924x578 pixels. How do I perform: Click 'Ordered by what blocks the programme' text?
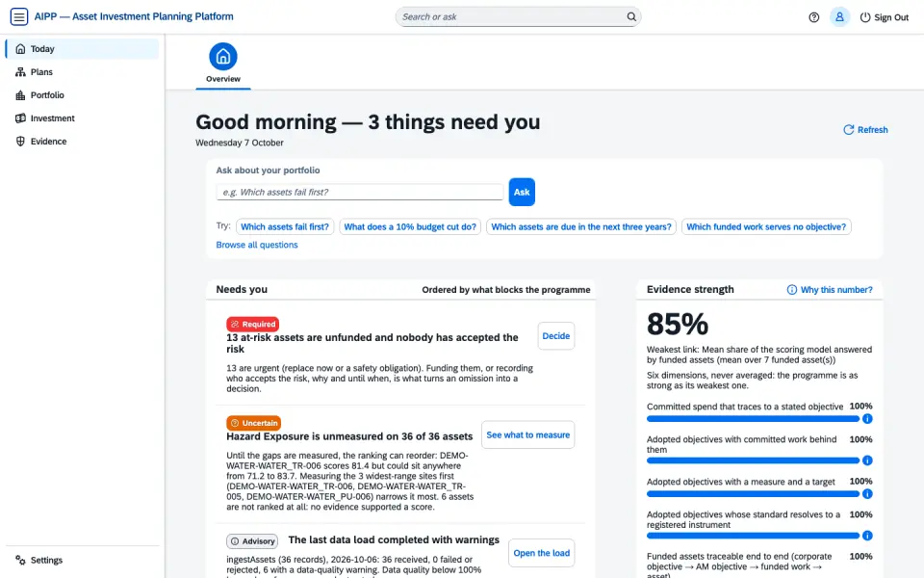coord(506,290)
